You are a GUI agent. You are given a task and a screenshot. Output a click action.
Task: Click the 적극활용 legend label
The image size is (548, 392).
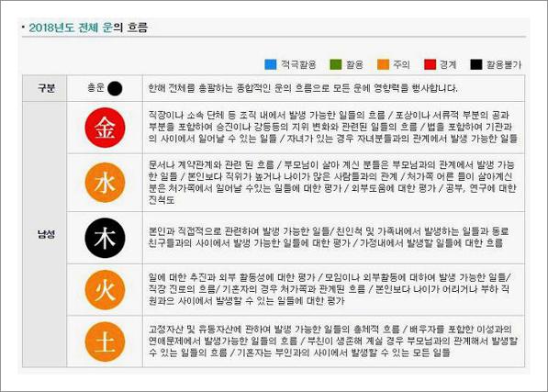[x=298, y=64]
